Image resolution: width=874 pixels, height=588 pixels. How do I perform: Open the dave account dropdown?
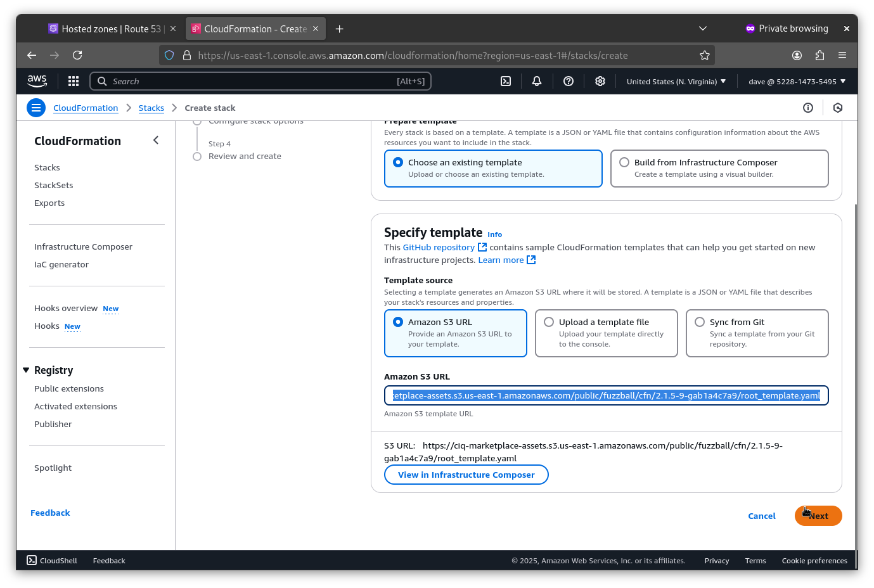[x=797, y=81]
